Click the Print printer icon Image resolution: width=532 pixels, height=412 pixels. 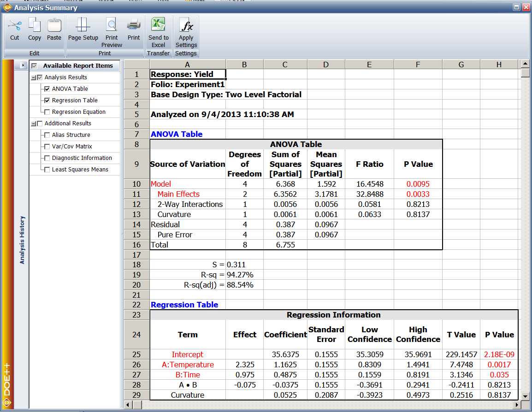(x=134, y=25)
